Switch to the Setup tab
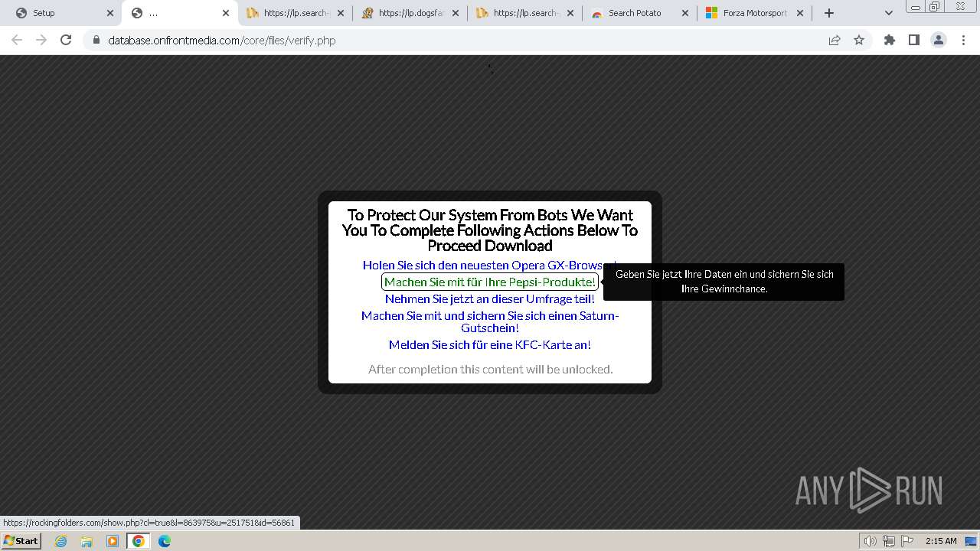This screenshot has width=980, height=551. (63, 13)
